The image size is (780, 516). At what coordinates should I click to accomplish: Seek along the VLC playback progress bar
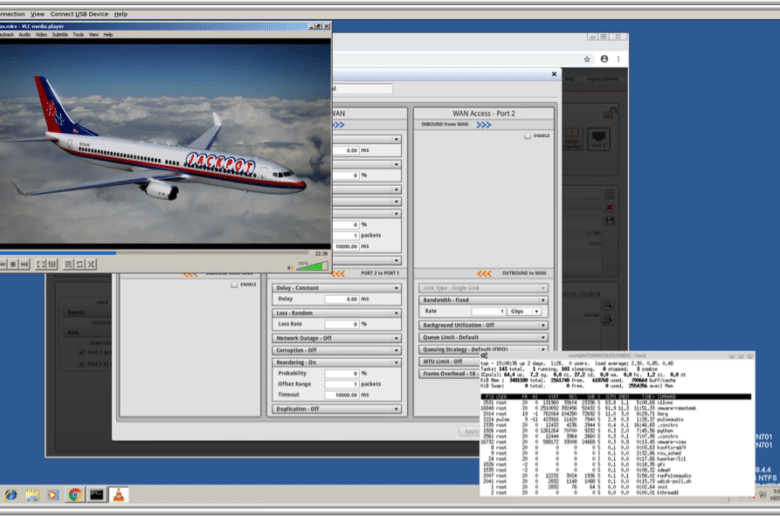155,253
